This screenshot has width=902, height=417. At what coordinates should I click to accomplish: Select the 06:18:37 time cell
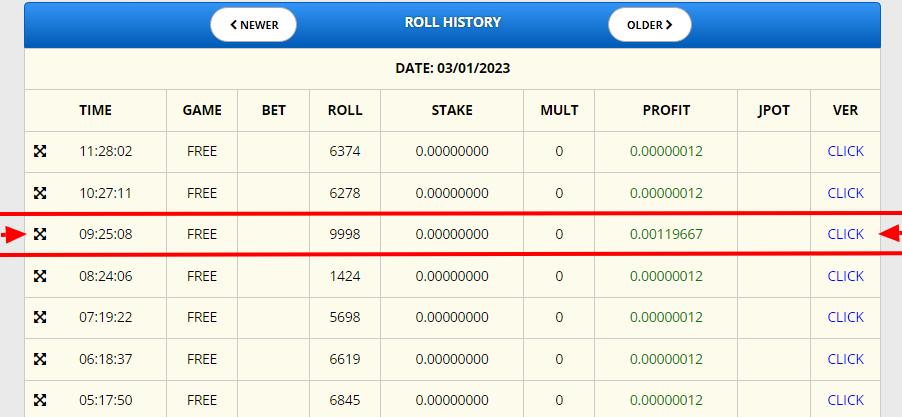[x=106, y=359]
